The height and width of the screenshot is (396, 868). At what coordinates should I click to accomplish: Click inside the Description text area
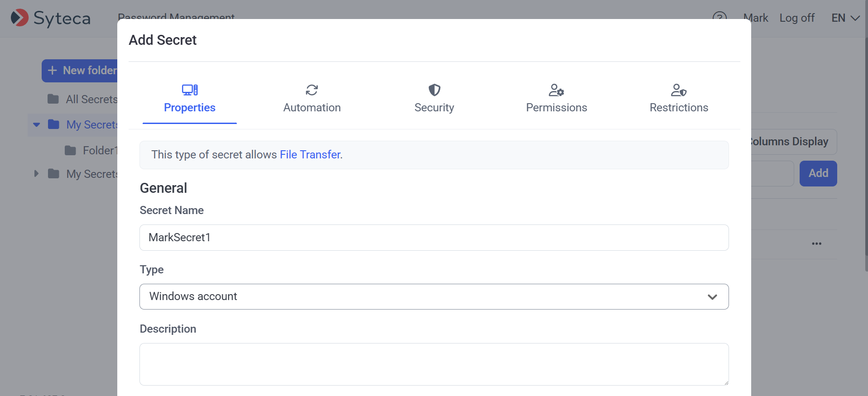[434, 364]
